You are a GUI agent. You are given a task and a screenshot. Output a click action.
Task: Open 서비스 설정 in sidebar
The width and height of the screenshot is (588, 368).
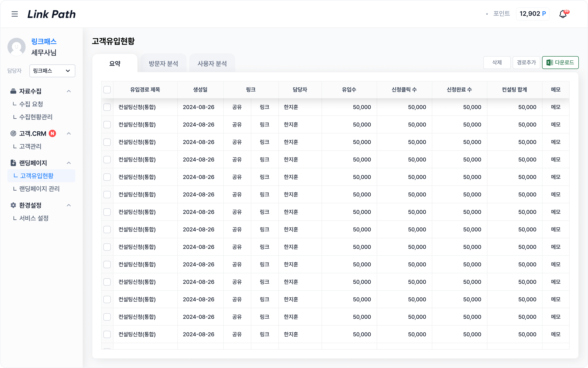pos(34,218)
